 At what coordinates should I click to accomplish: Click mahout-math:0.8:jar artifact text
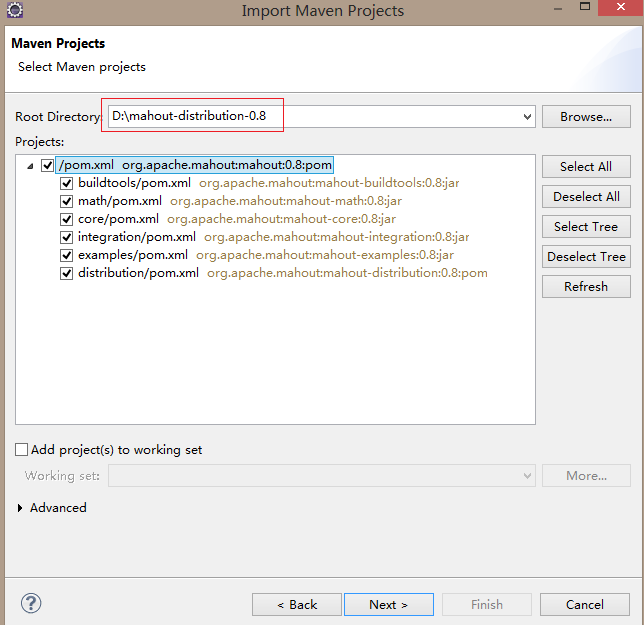286,201
